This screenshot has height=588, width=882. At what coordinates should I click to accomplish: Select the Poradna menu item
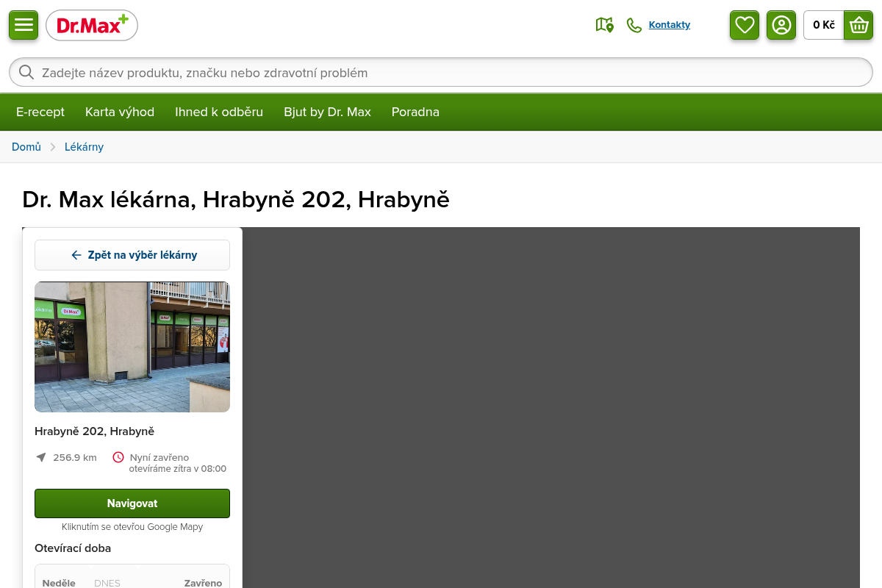click(415, 112)
